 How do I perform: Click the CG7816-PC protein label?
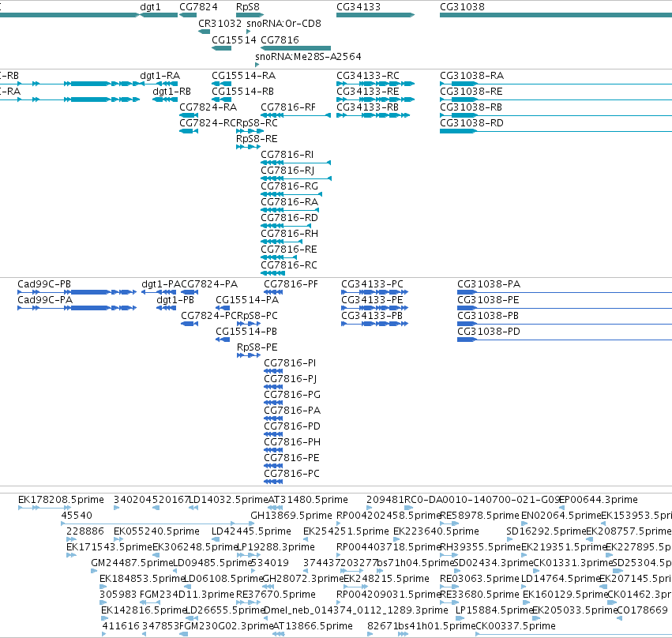(292, 474)
